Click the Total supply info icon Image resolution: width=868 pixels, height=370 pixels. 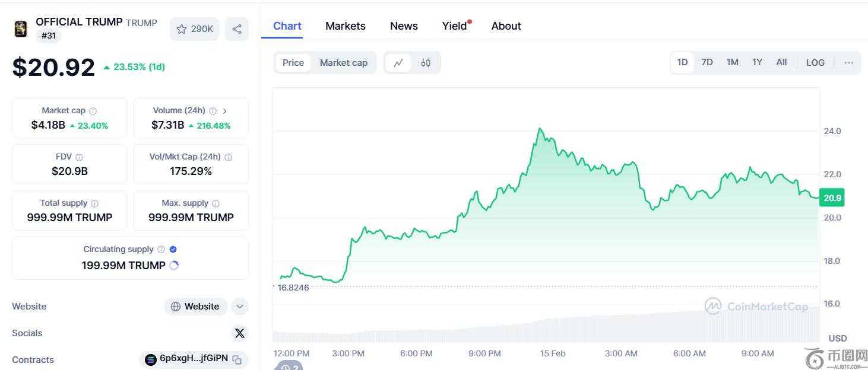94,203
